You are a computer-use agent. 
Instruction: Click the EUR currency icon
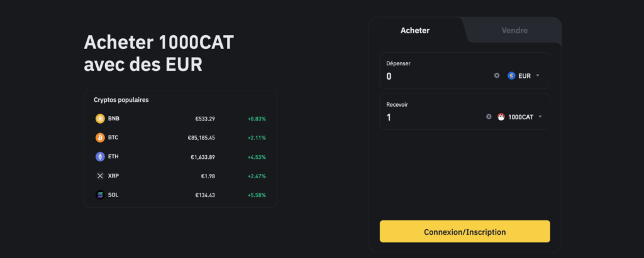(511, 75)
